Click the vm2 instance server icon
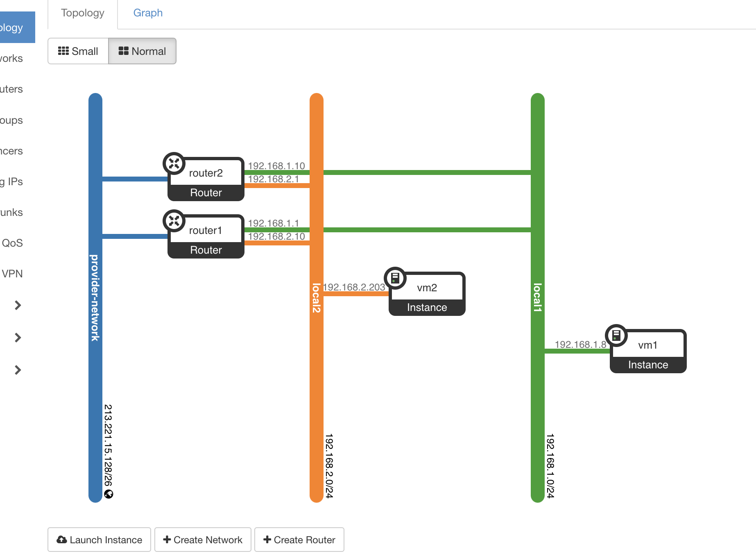Image resolution: width=756 pixels, height=558 pixels. point(395,278)
